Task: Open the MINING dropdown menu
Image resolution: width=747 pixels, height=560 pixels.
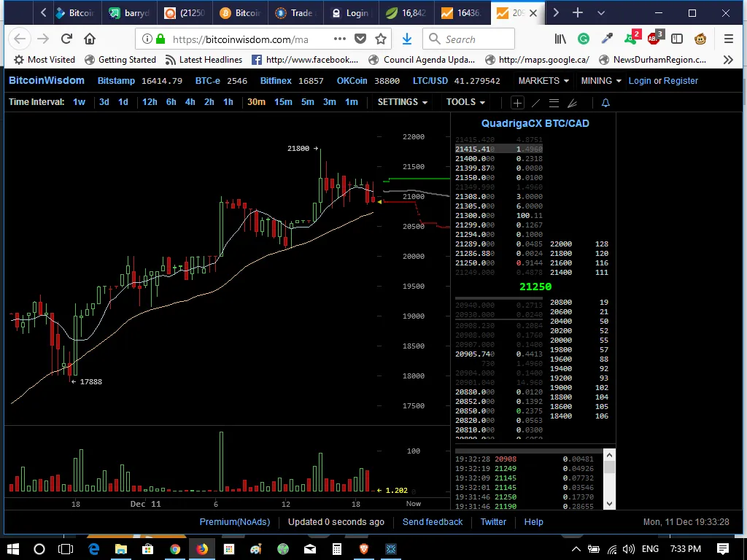Action: (x=601, y=81)
